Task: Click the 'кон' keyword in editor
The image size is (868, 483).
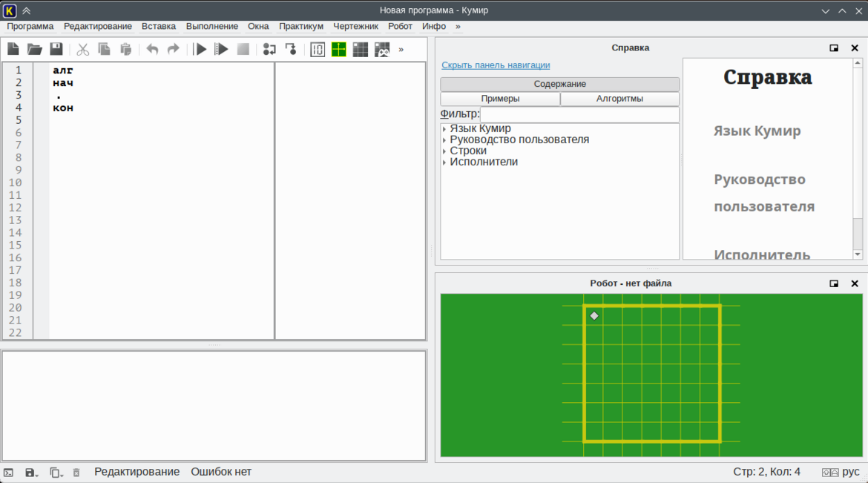Action: 63,108
